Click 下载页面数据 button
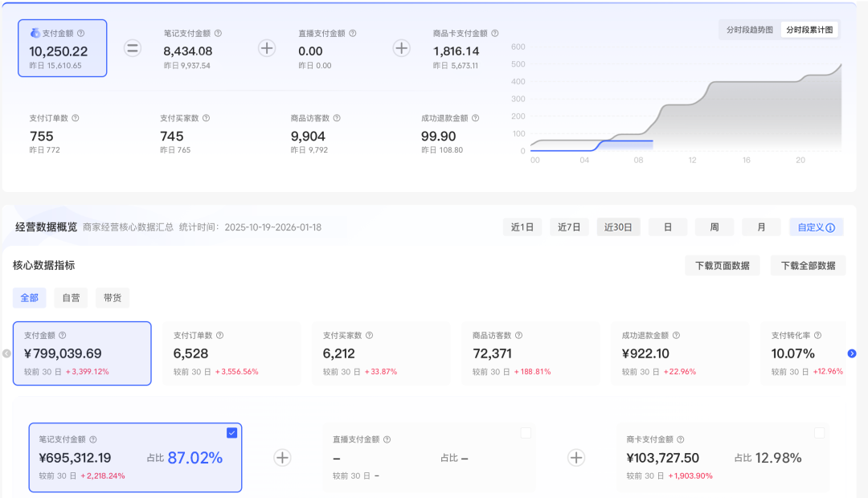 tap(722, 266)
